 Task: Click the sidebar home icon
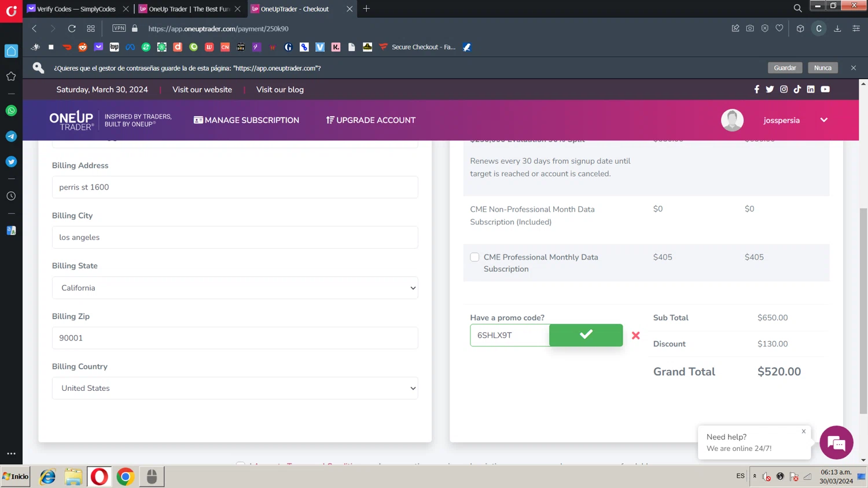[x=11, y=51]
